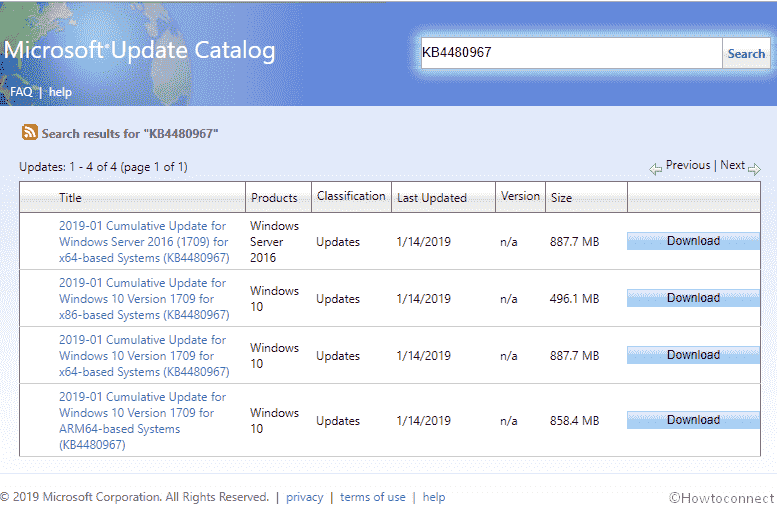Sort results by Version column

coord(520,196)
